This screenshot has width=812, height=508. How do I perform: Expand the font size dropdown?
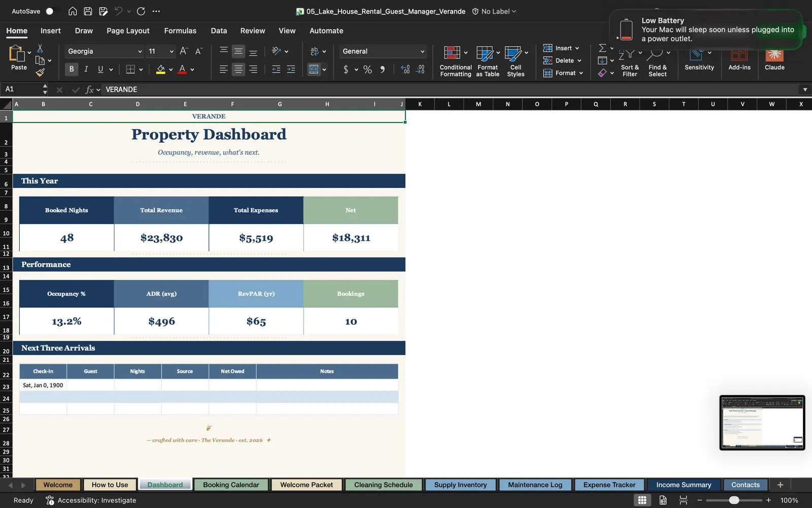pyautogui.click(x=172, y=51)
